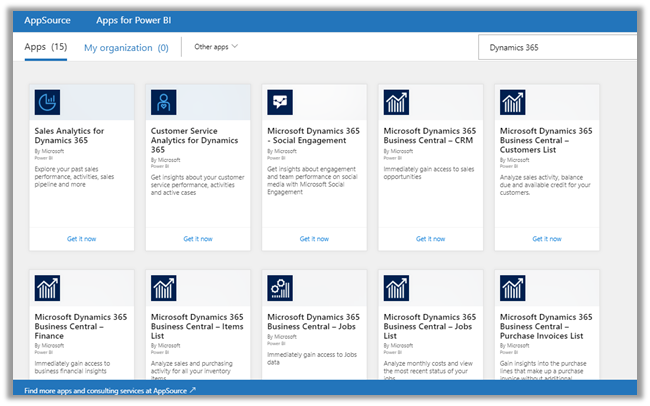650x406 pixels.
Task: Select the Apps (15) tab
Action: pos(45,47)
